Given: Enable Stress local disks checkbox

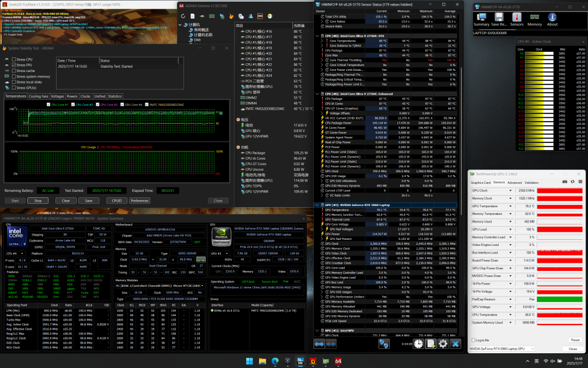Looking at the screenshot, I should (14, 82).
